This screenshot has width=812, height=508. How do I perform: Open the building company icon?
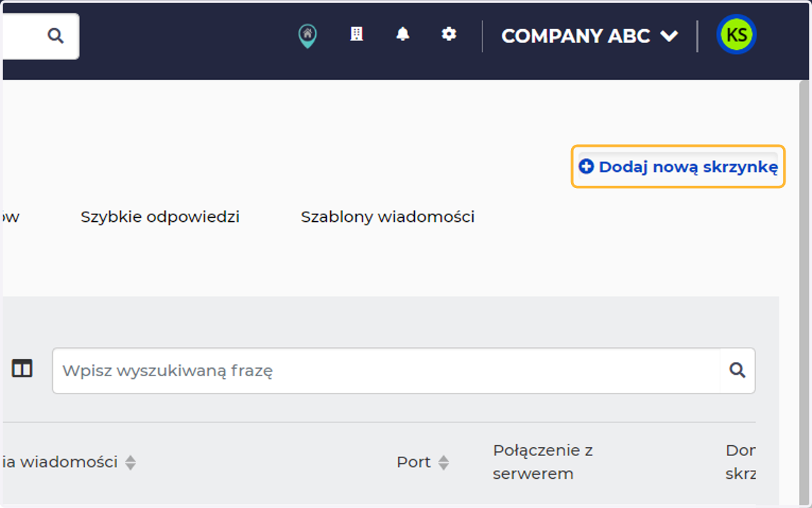pyautogui.click(x=357, y=34)
